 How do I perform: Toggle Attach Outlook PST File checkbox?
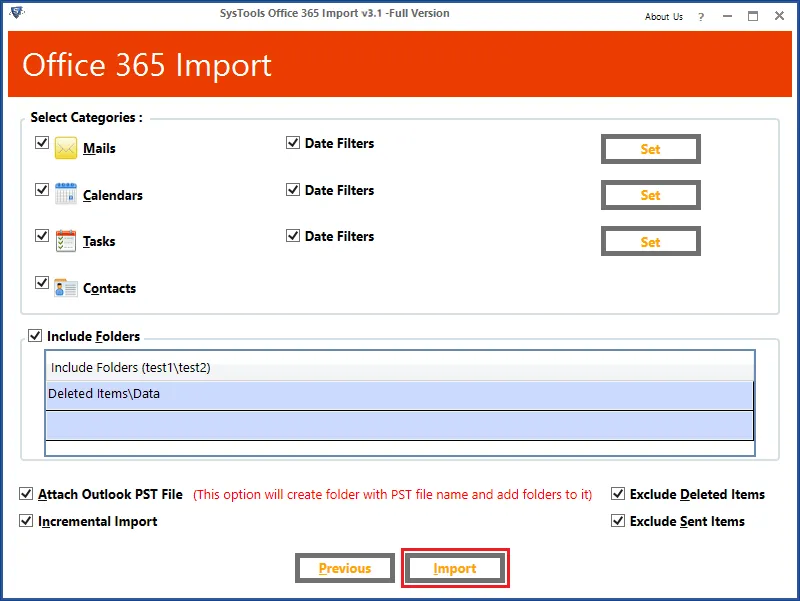click(x=26, y=493)
